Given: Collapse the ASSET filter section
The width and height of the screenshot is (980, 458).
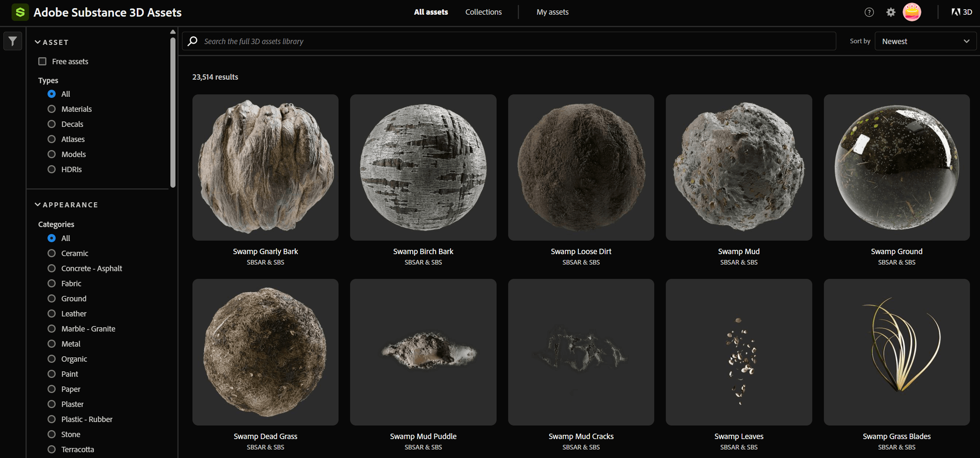Looking at the screenshot, I should [38, 42].
